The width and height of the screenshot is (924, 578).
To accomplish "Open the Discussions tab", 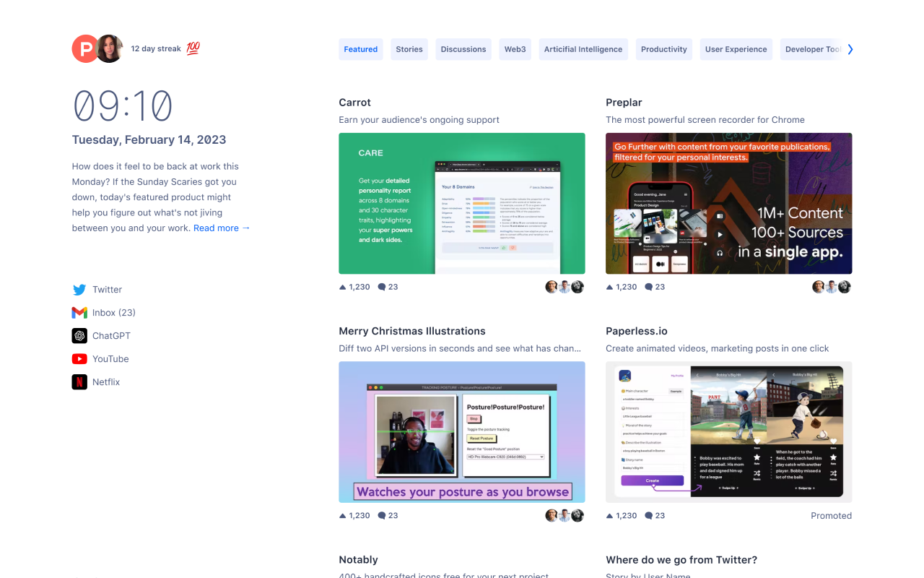I will point(463,49).
